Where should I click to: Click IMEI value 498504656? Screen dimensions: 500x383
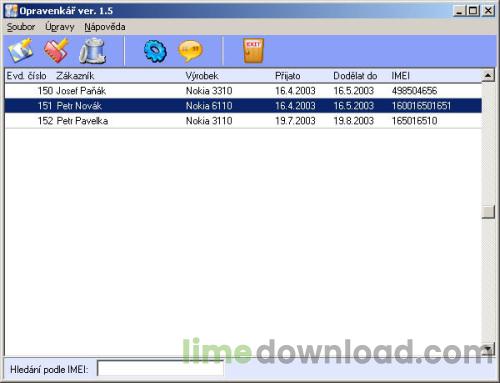click(414, 91)
